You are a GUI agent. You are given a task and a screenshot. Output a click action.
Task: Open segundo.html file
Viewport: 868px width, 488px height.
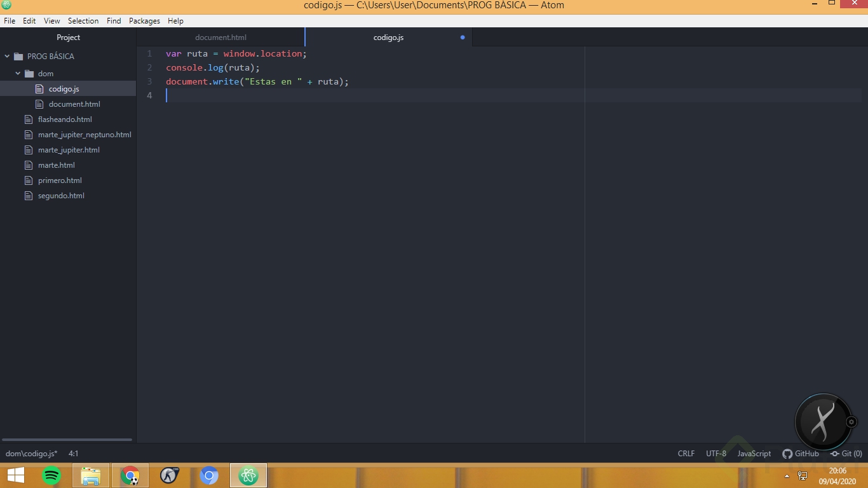(61, 196)
